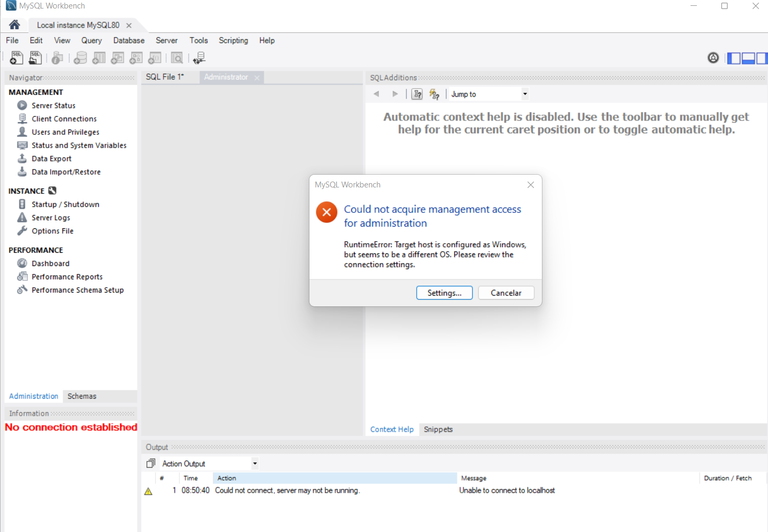Close the Local instance MySQL80 tab

(x=129, y=25)
